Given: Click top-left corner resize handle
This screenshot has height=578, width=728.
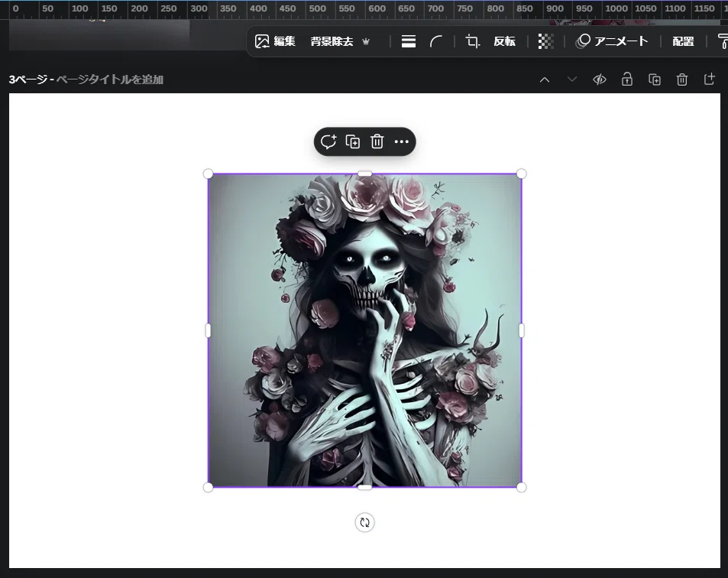Looking at the screenshot, I should click(208, 174).
